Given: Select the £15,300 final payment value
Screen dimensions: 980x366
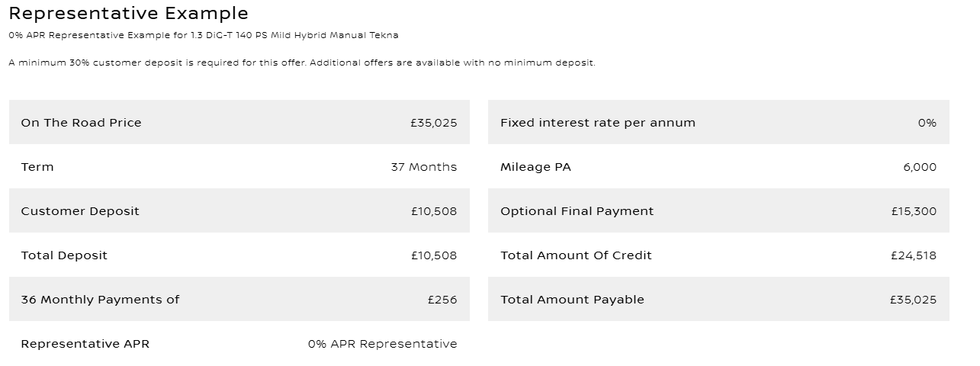Looking at the screenshot, I should click(913, 211).
